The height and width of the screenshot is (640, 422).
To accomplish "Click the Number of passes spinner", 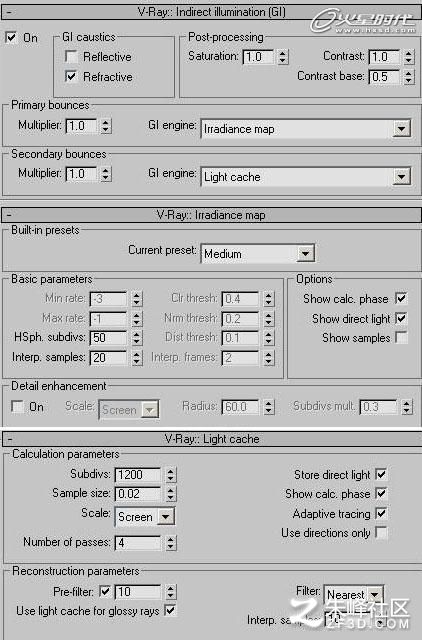I will click(x=171, y=543).
